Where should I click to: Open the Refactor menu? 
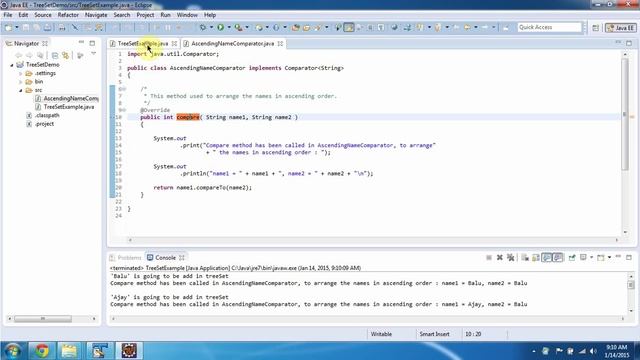(x=68, y=15)
